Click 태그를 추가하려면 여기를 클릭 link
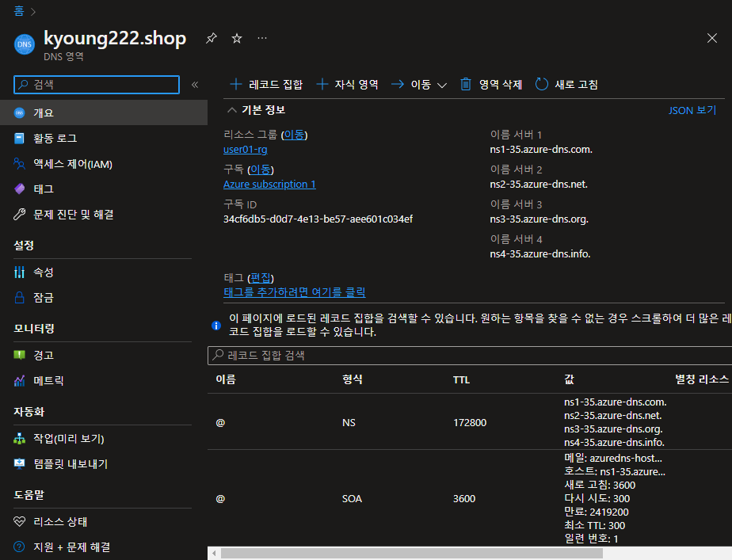Viewport: 732px width, 560px height. (x=294, y=292)
